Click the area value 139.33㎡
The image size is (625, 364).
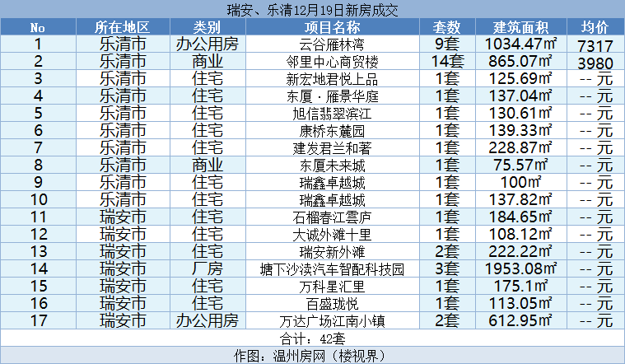coord(520,130)
